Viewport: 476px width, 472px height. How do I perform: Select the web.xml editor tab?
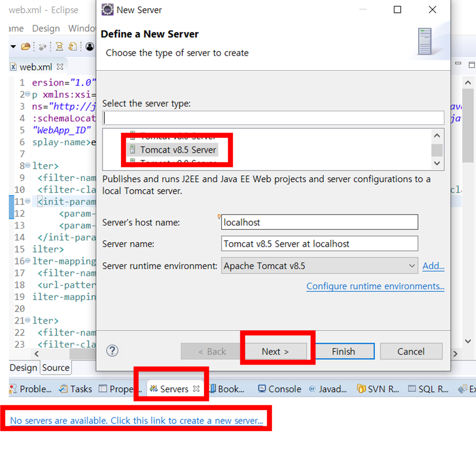(x=36, y=67)
